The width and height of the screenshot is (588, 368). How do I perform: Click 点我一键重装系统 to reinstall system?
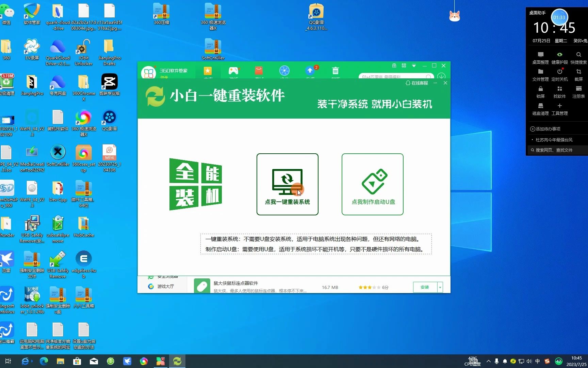288,184
